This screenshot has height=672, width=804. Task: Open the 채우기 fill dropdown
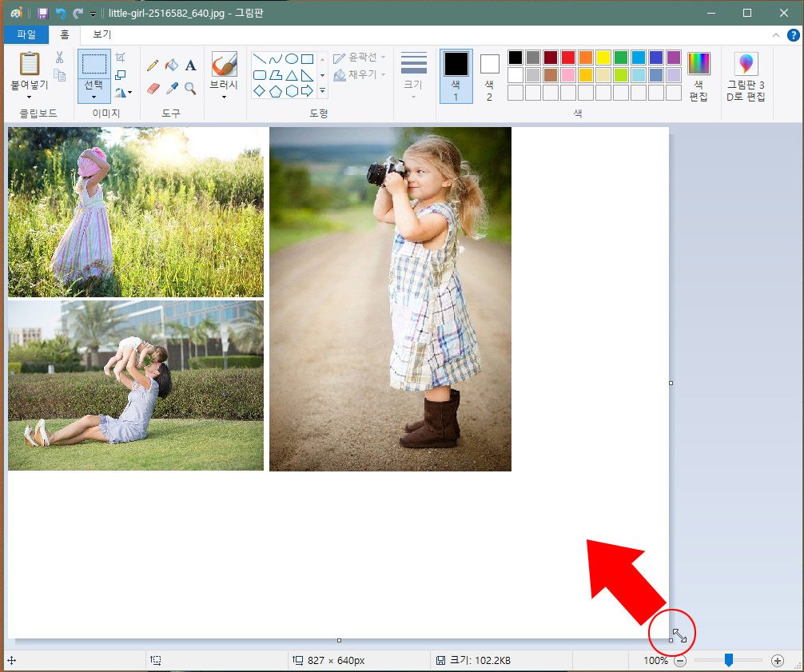pyautogui.click(x=360, y=75)
